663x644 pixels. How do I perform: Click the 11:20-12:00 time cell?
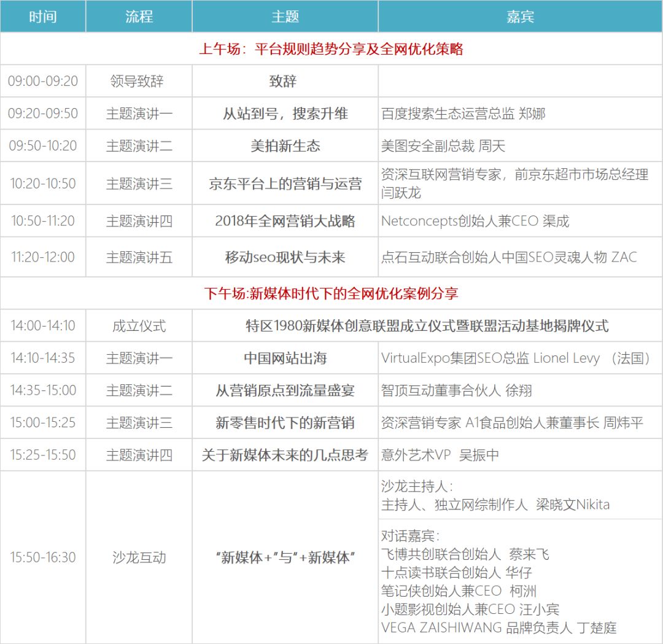[x=43, y=257]
